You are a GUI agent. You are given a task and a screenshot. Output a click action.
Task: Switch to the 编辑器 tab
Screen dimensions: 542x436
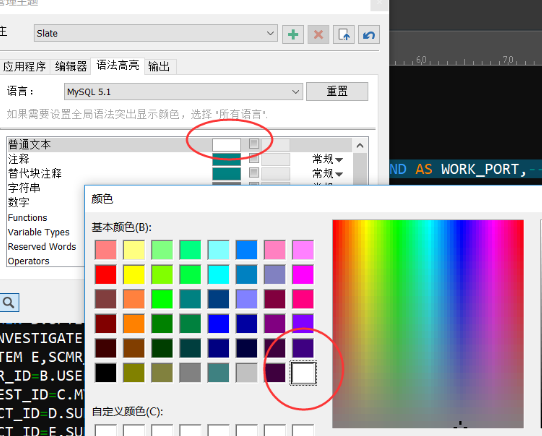[x=71, y=66]
